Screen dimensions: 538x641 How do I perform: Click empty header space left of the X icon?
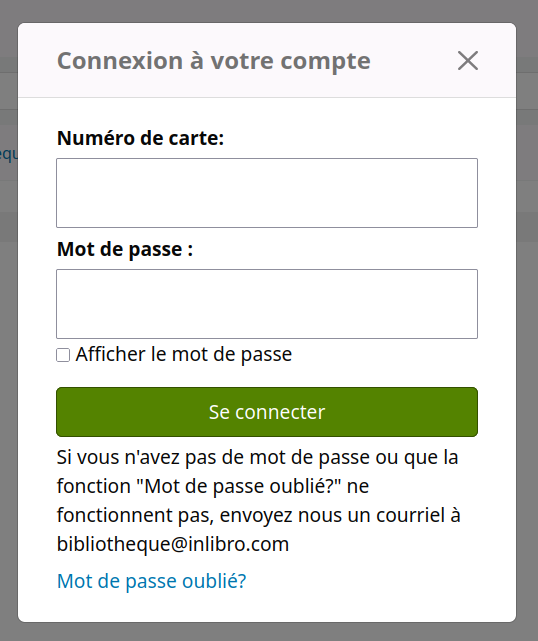point(413,61)
